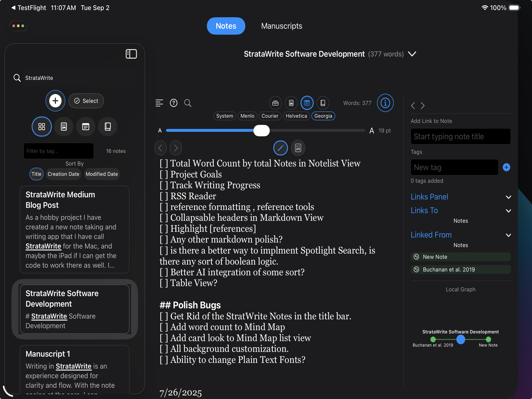Click the highlighted text layout icon in toolbar
Screen dimensions: 532x399
(x=307, y=103)
